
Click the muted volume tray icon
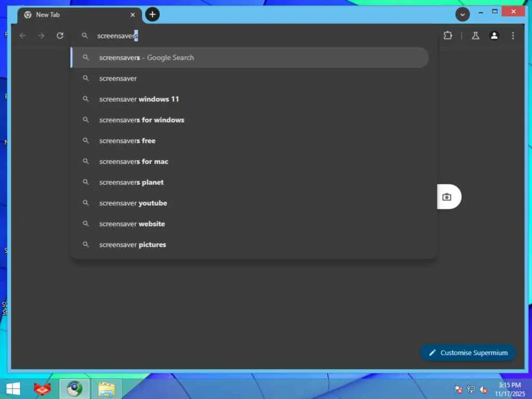483,390
